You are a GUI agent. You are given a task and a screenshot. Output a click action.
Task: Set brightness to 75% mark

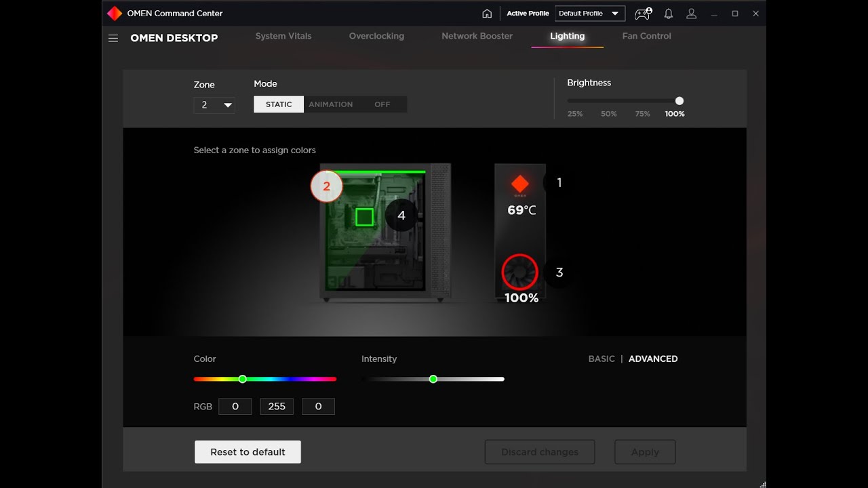tap(642, 114)
